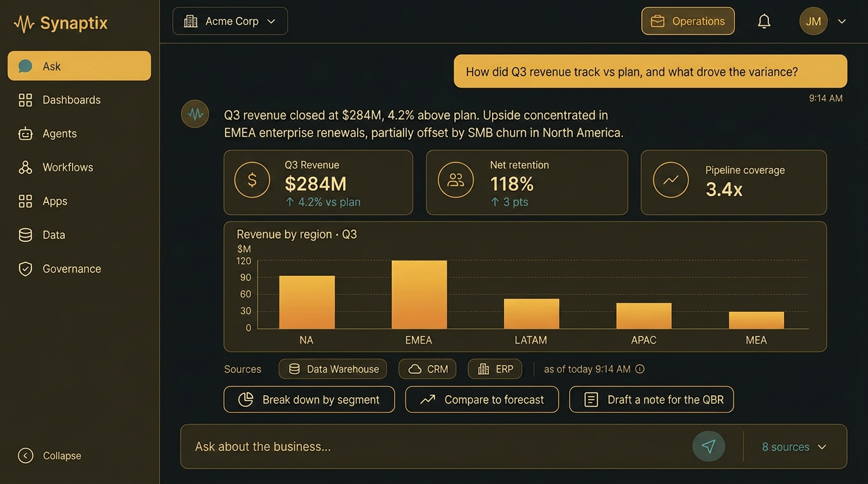This screenshot has height=484, width=868.
Task: Click the NA revenue bar
Action: tap(307, 302)
